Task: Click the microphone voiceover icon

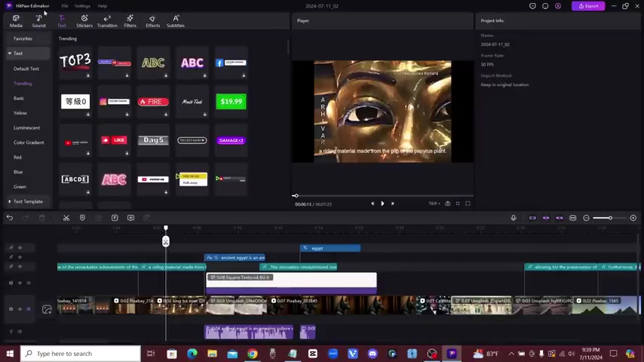Action: click(514, 218)
